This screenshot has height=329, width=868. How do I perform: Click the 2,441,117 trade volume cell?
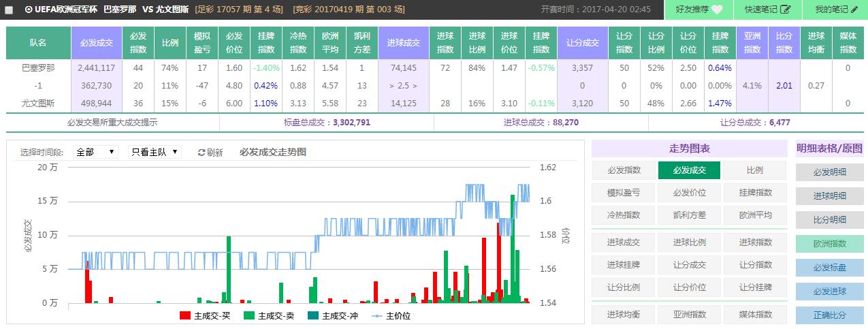coord(96,68)
